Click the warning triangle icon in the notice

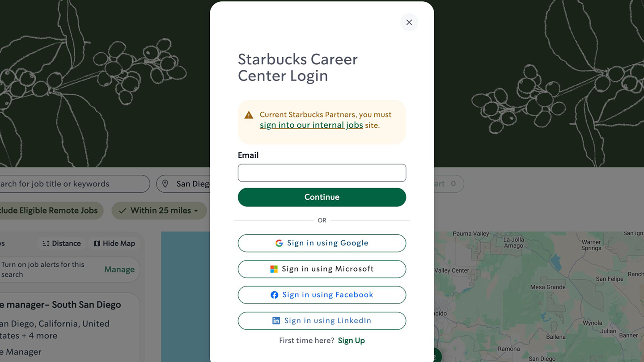[249, 115]
